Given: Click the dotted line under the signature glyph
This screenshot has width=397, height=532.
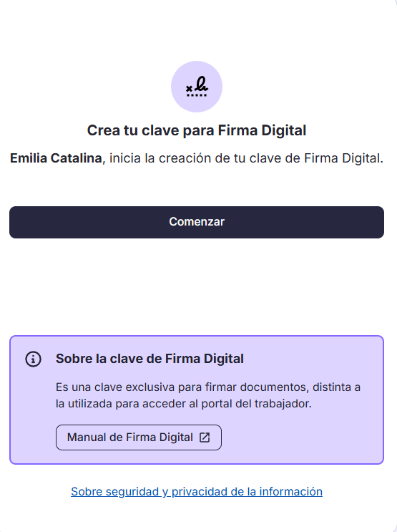Looking at the screenshot, I should click(x=197, y=95).
